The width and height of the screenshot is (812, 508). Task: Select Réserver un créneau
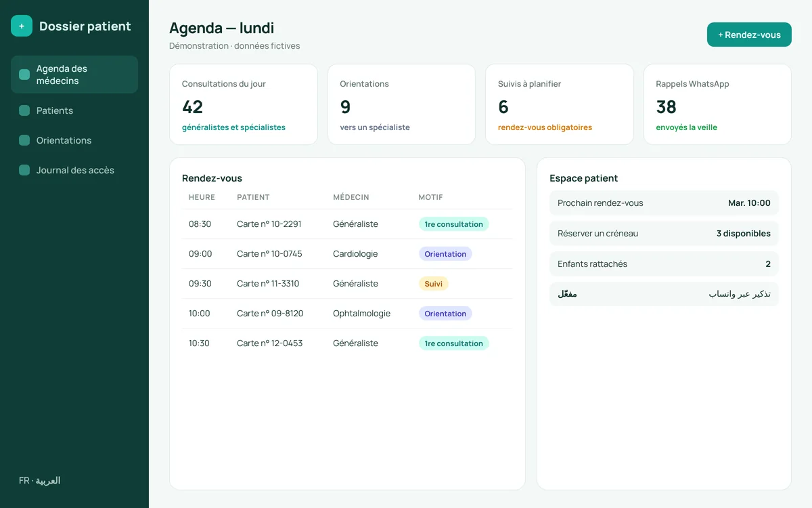[x=664, y=234]
